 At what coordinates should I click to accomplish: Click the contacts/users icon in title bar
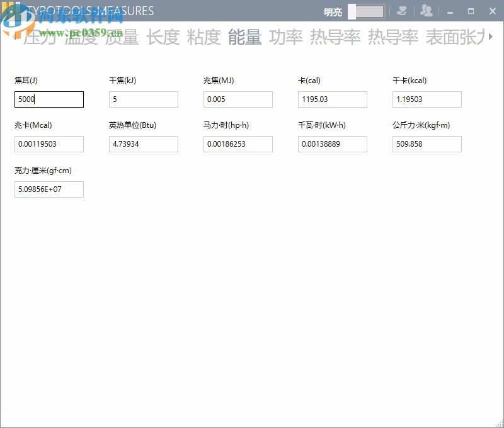pyautogui.click(x=427, y=11)
